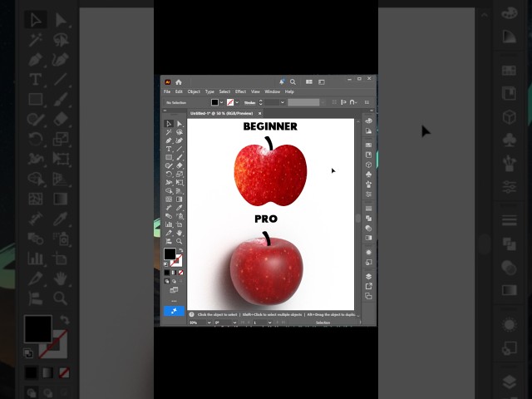Open the Symbols panel club icon
532x399 pixels.
click(368, 175)
